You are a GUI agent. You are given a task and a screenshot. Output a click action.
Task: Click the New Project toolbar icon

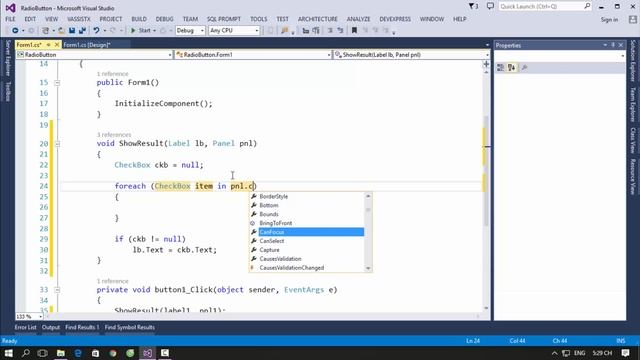46,31
